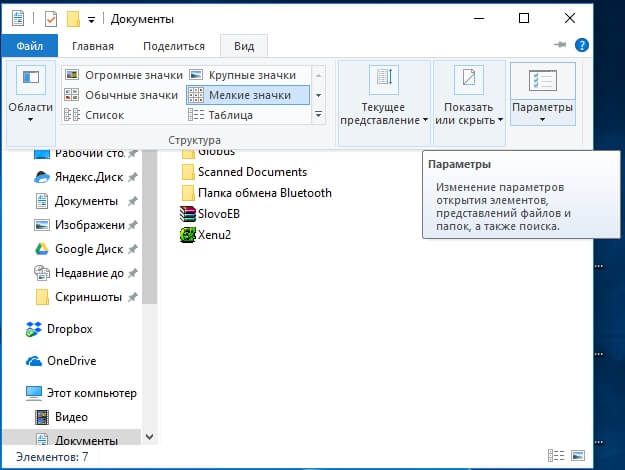Click the checkmark quick access icon
Screen dimensions: 625x470
point(51,19)
